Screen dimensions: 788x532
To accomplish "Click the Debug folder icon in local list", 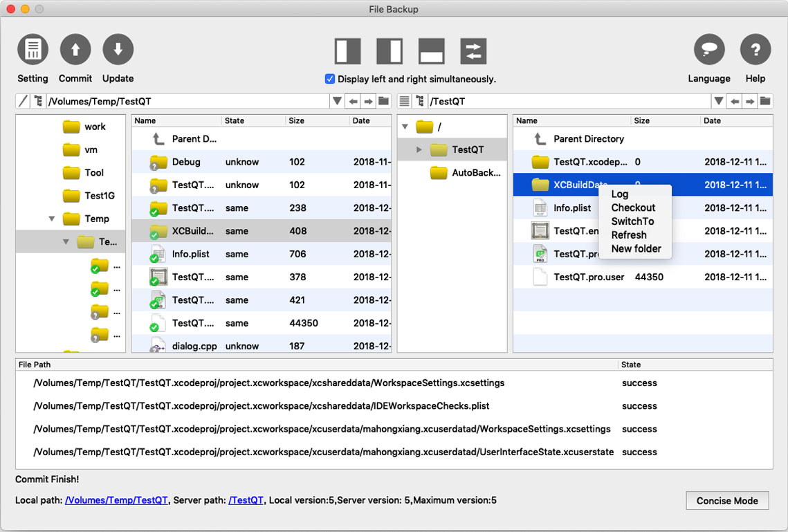I will [158, 162].
